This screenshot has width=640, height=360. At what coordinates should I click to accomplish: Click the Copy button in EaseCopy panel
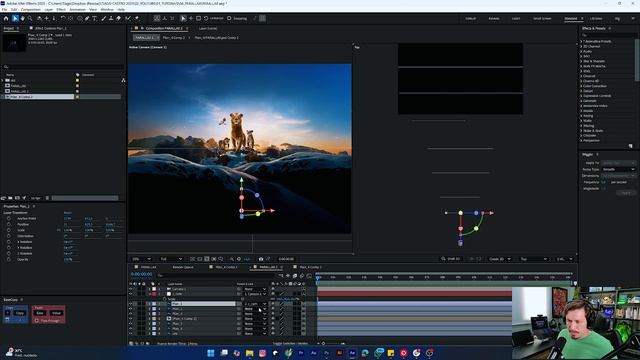point(20,313)
